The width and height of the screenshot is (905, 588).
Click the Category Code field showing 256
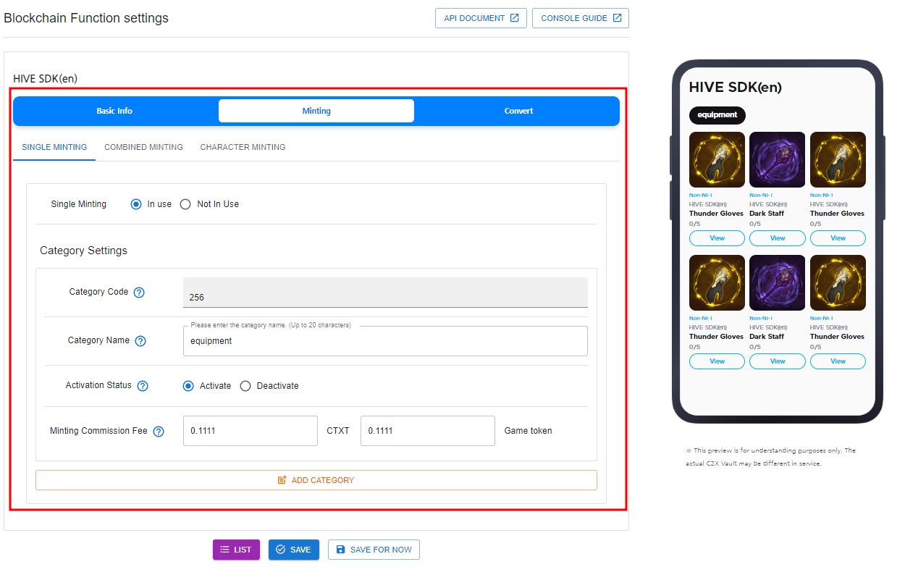pos(385,293)
